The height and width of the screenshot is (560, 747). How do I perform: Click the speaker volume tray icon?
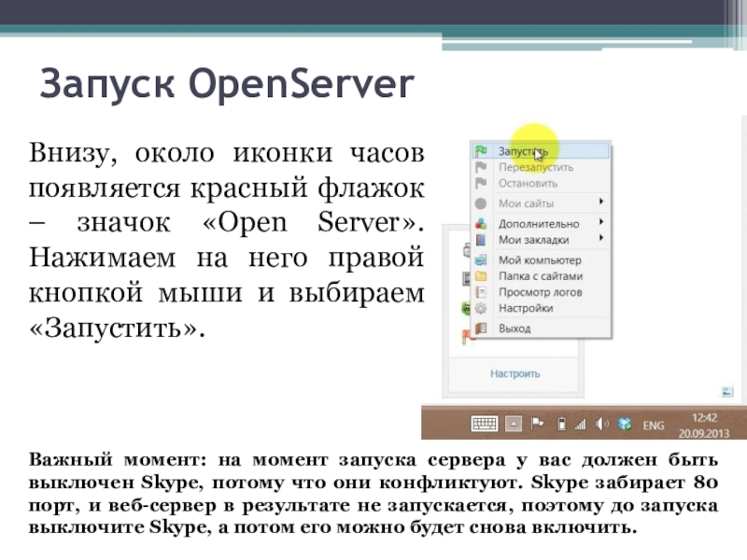point(602,425)
